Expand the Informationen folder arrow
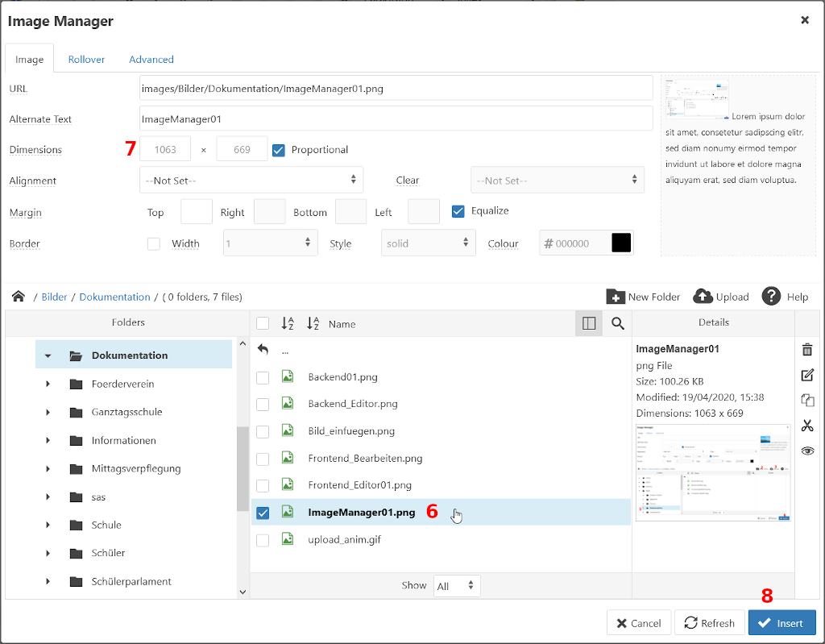This screenshot has width=825, height=644. [48, 440]
